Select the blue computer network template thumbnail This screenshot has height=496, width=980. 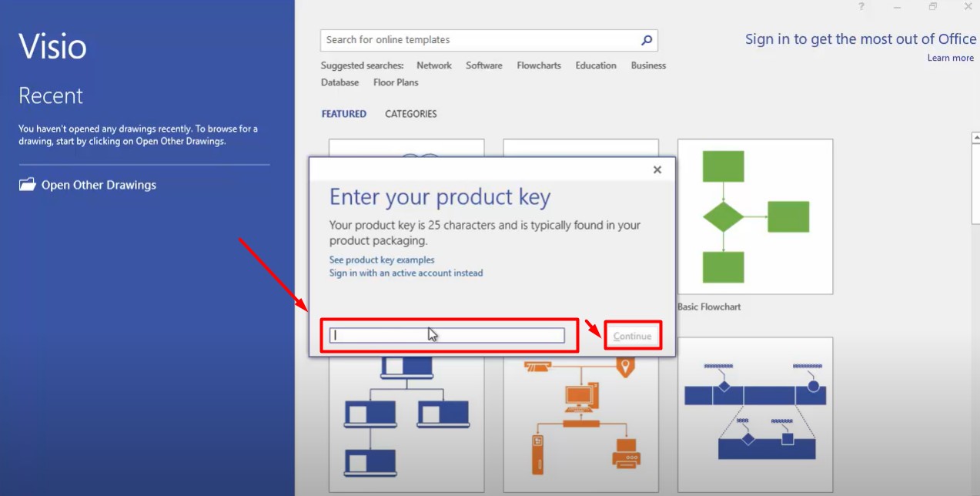406,424
